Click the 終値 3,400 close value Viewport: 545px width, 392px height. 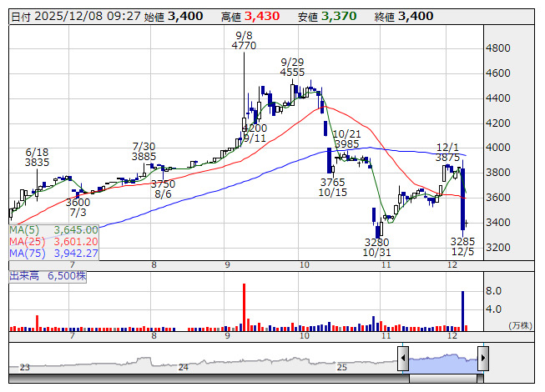click(x=404, y=17)
